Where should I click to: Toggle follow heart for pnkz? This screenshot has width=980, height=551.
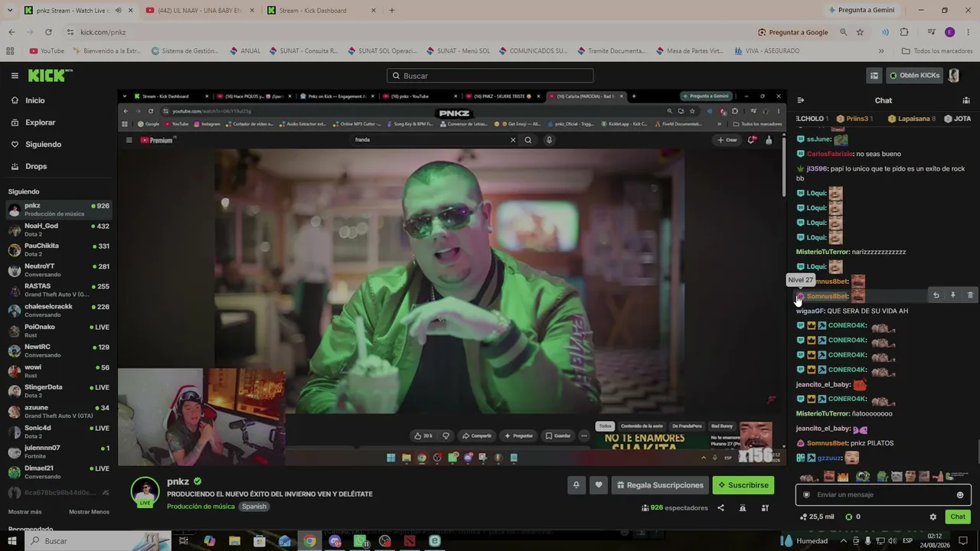pyautogui.click(x=599, y=485)
